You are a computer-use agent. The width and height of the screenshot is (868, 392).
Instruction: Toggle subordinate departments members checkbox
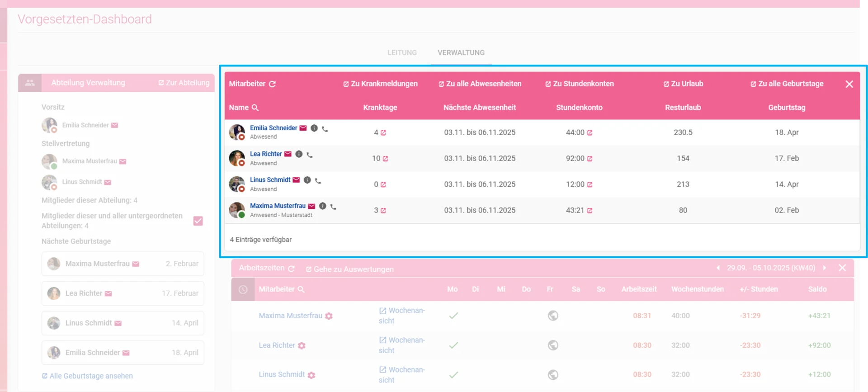pyautogui.click(x=198, y=221)
